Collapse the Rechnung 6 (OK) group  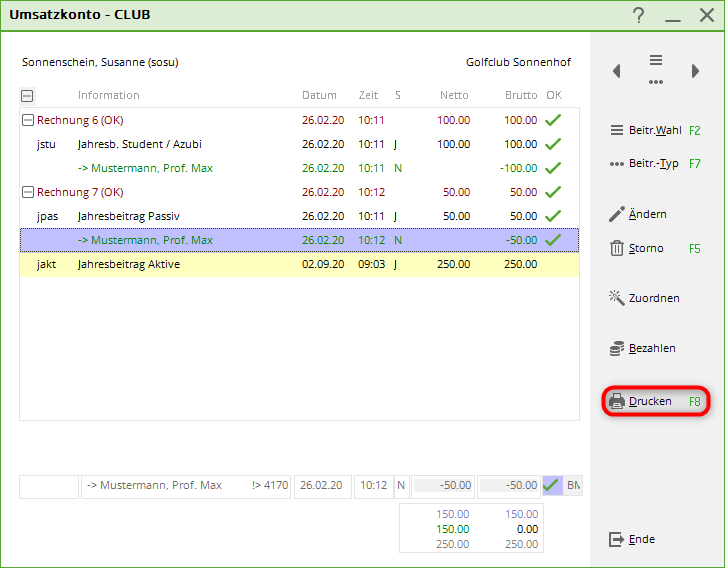(x=27, y=120)
